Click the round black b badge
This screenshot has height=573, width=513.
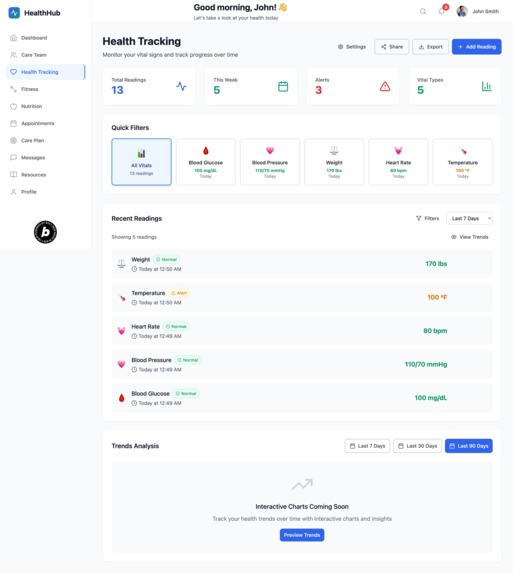45,232
